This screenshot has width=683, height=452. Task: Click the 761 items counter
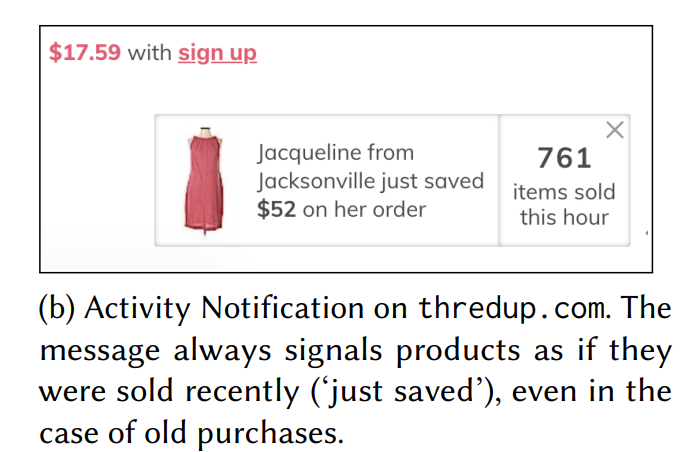coord(564,158)
